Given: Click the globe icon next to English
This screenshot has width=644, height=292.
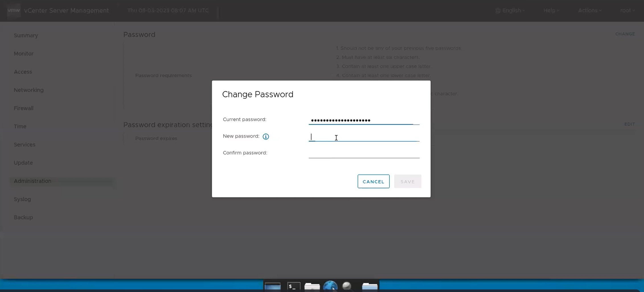Looking at the screenshot, I should (x=498, y=10).
